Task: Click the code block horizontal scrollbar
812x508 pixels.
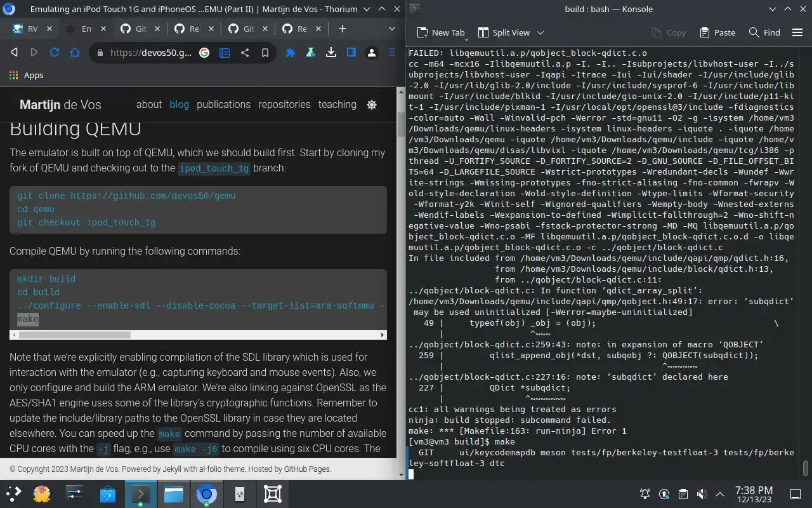Action: (74, 335)
